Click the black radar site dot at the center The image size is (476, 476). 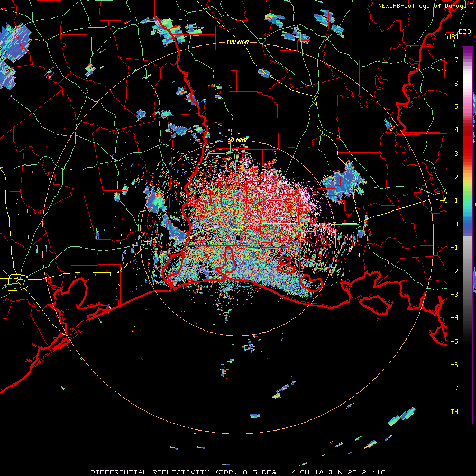pyautogui.click(x=238, y=237)
